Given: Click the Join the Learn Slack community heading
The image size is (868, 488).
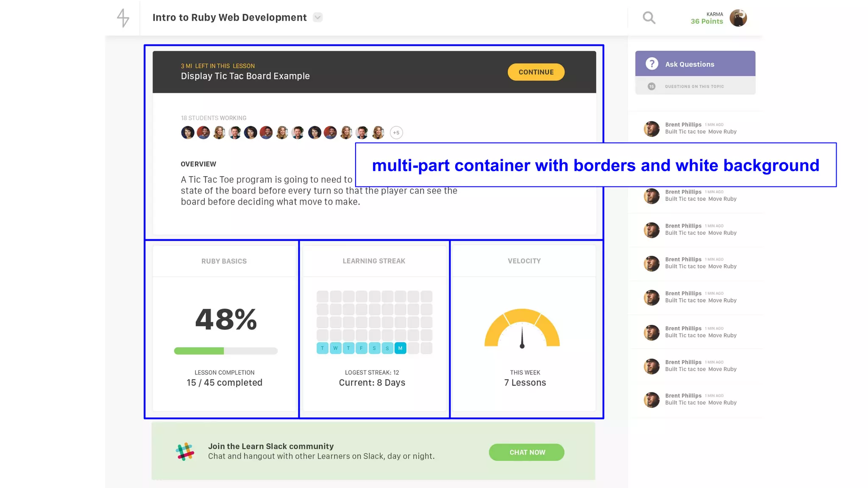Looking at the screenshot, I should (x=270, y=446).
